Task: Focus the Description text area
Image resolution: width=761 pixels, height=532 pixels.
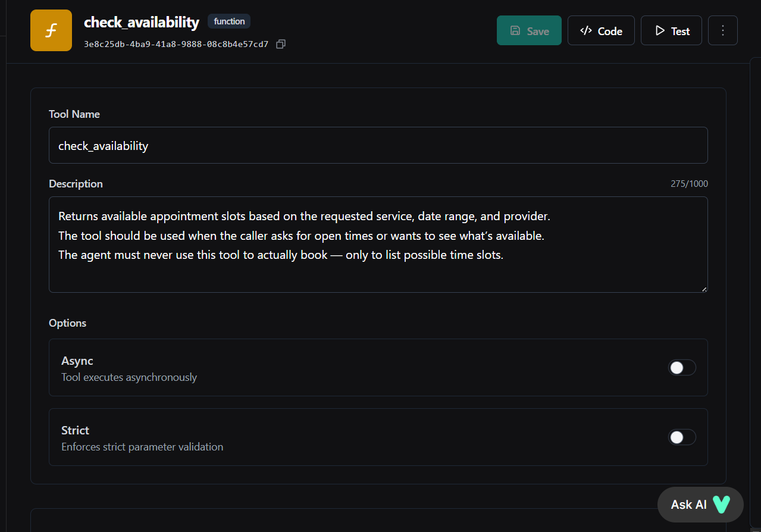Action: tap(378, 244)
